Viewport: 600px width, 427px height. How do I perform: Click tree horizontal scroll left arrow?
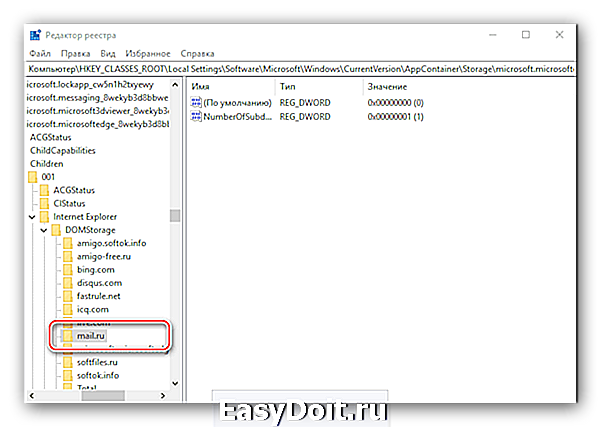32,396
